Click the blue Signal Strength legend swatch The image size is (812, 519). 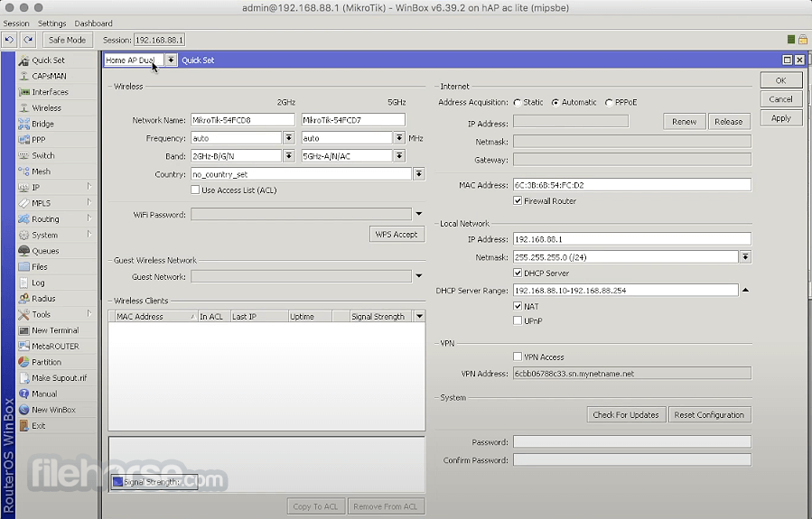point(117,482)
